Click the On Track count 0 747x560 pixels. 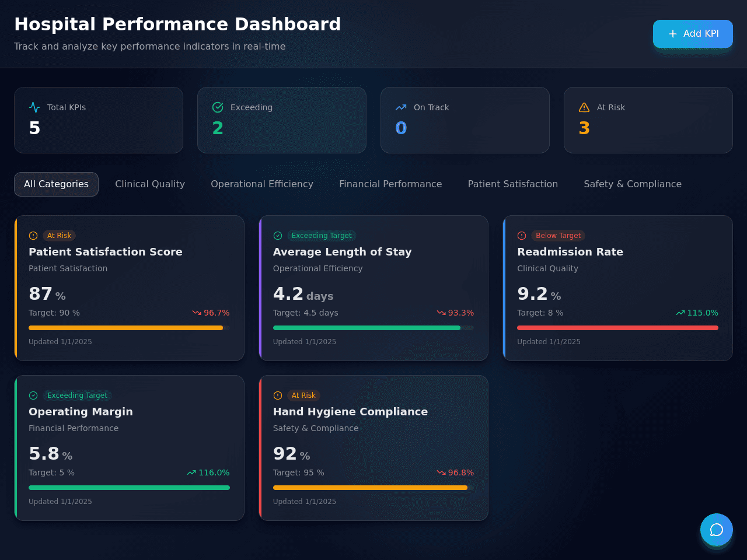tap(401, 128)
